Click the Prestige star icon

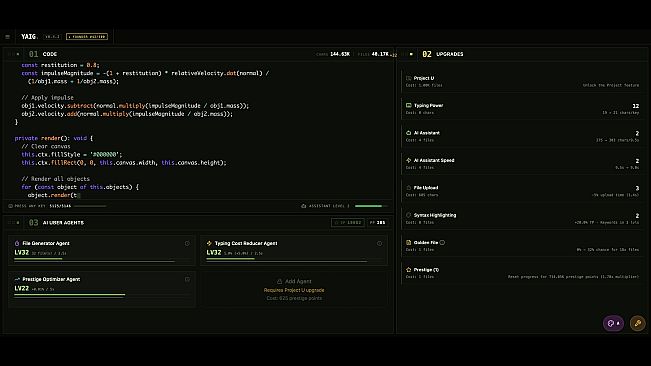tap(409, 270)
